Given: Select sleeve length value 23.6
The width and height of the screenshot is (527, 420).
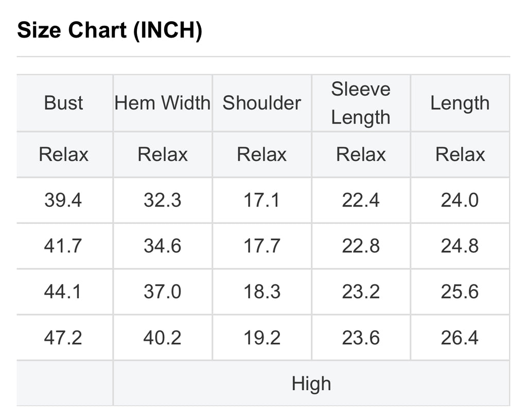Looking at the screenshot, I should (361, 338).
